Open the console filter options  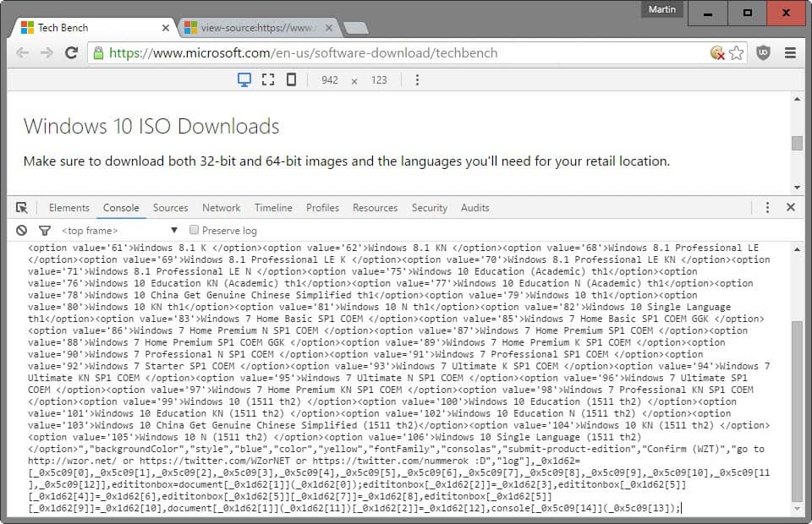pyautogui.click(x=46, y=230)
